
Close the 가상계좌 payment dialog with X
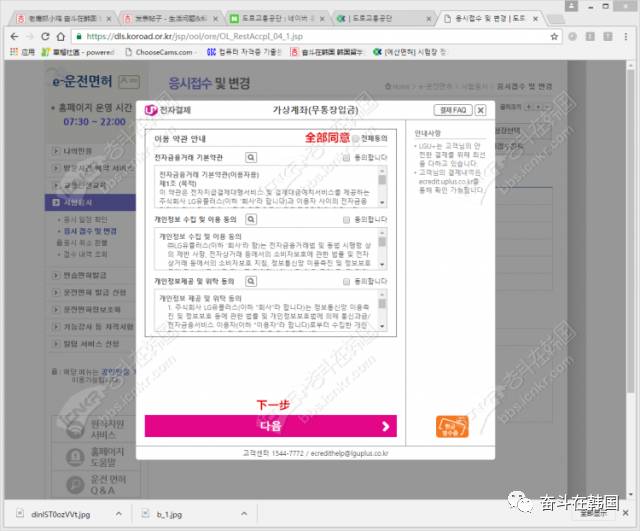coord(481,110)
